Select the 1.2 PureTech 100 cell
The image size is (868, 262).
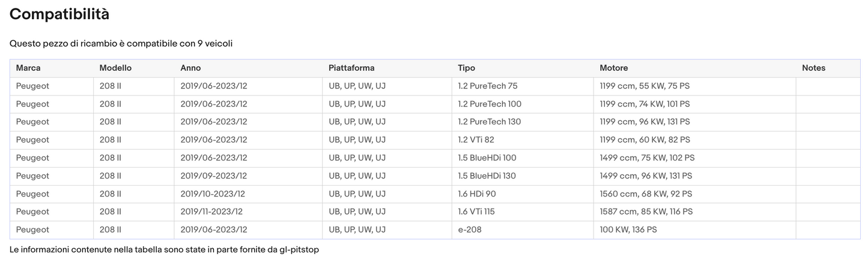(x=490, y=104)
